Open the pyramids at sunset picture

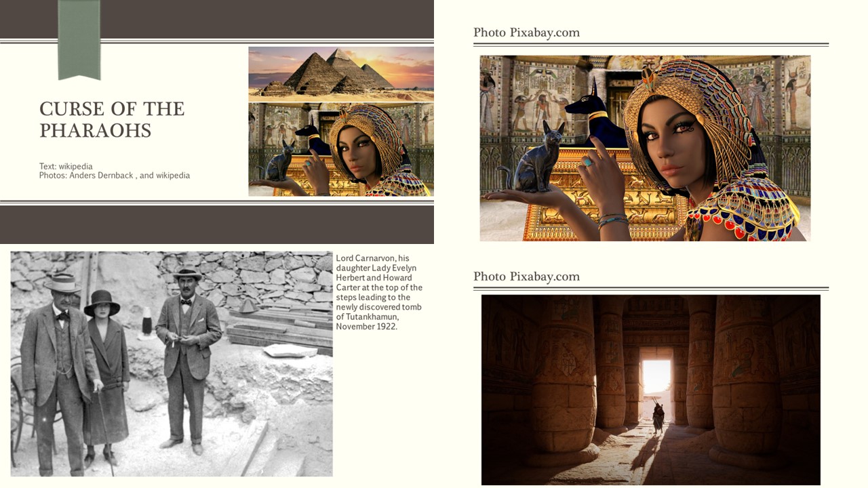coord(341,73)
